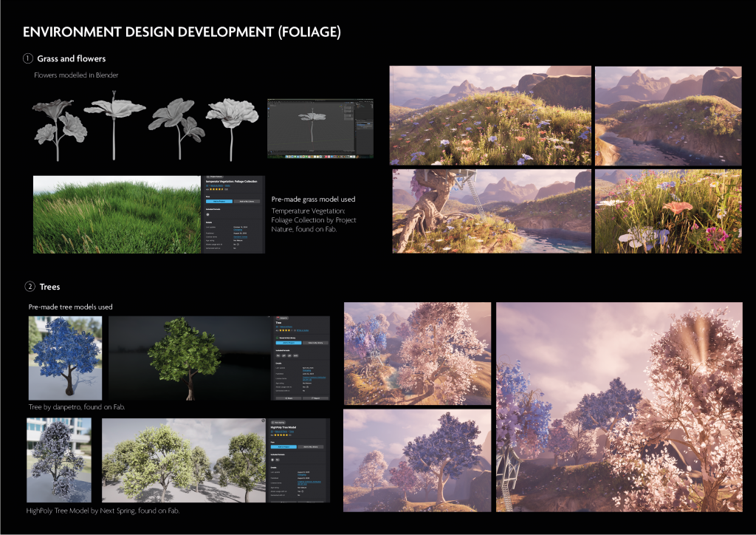
Task: Click the Unreal Engine format icon on grass panel
Action: click(x=207, y=214)
